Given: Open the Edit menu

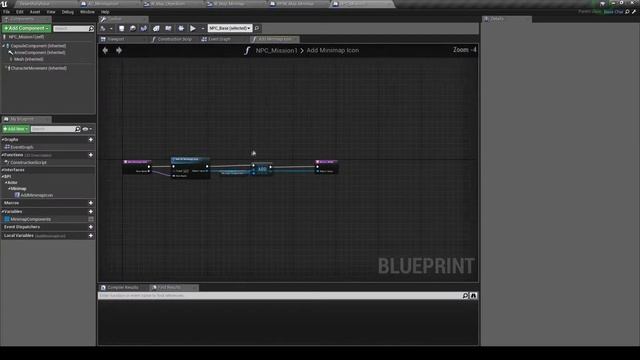Looking at the screenshot, I should point(20,12).
